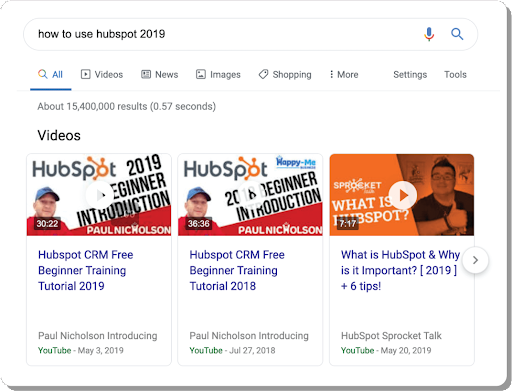Click the News tab newspaper icon
The width and height of the screenshot is (512, 391).
pyautogui.click(x=146, y=74)
